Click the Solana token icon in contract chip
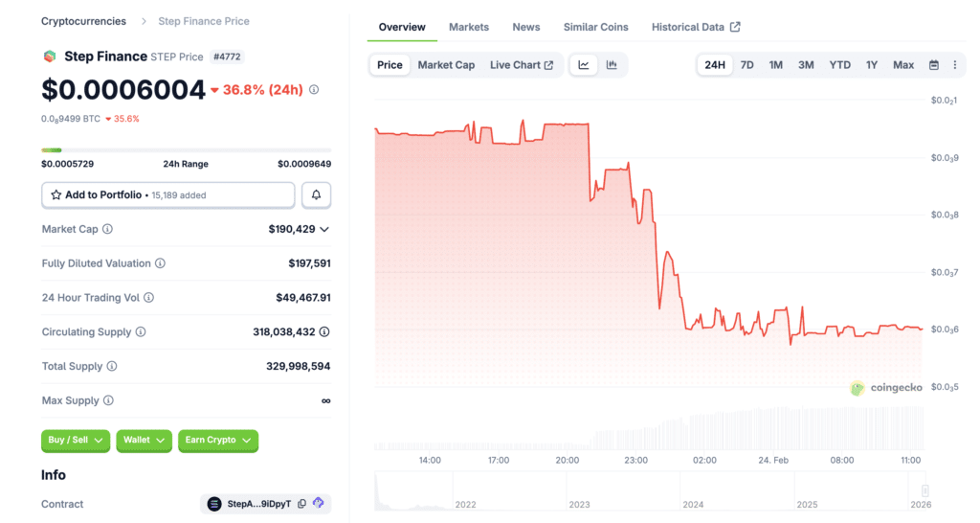Image resolution: width=980 pixels, height=523 pixels. click(x=214, y=504)
